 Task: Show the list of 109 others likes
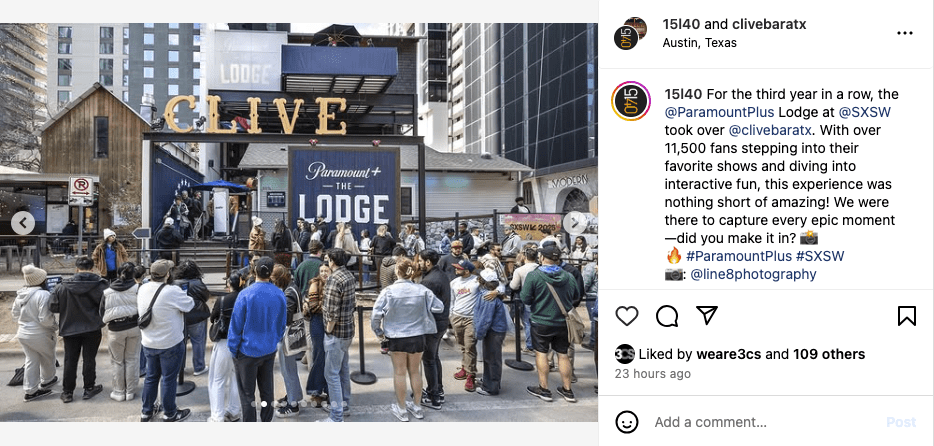click(829, 354)
